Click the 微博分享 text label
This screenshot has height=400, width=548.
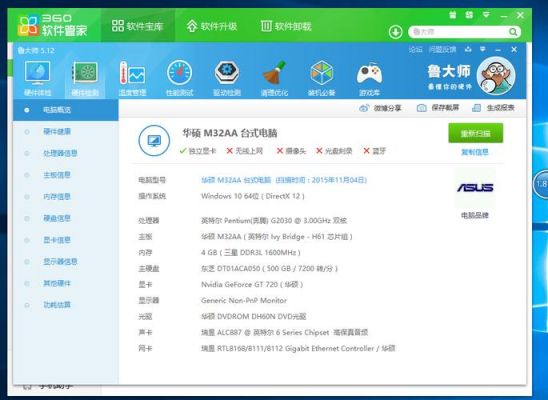point(387,108)
